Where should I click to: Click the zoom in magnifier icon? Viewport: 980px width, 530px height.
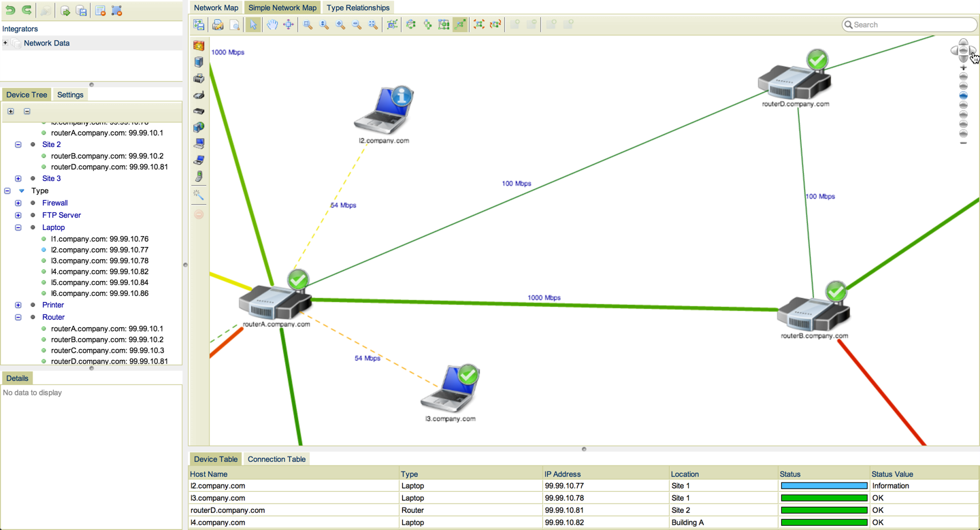click(x=340, y=24)
